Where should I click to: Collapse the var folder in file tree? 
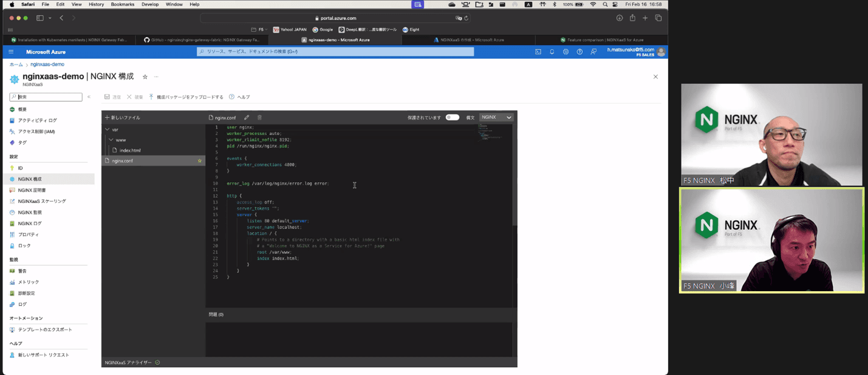[x=108, y=129]
